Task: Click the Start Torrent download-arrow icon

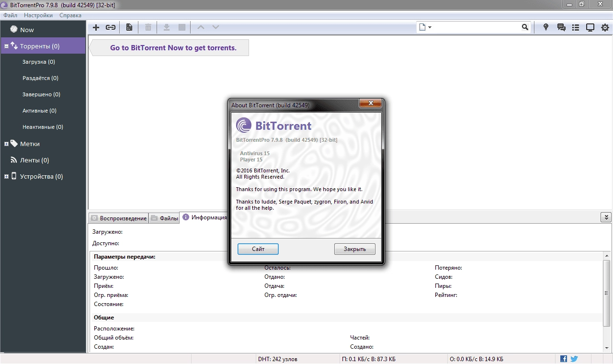Action: click(167, 27)
